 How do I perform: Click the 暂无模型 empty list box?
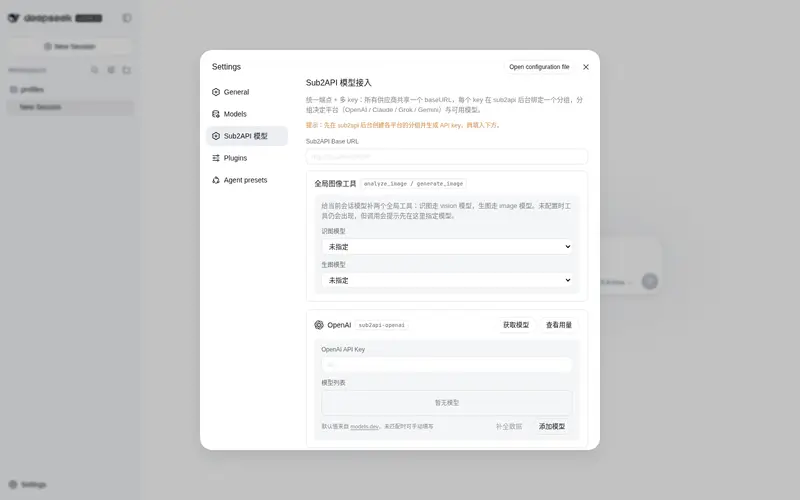[446, 403]
